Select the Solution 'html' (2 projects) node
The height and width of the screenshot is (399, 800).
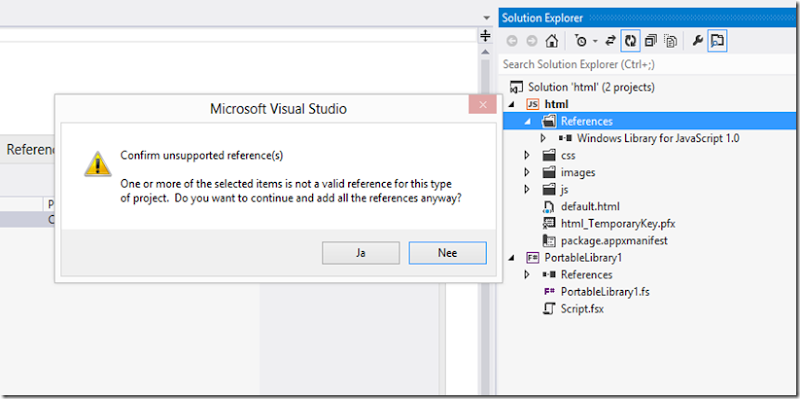point(591,87)
